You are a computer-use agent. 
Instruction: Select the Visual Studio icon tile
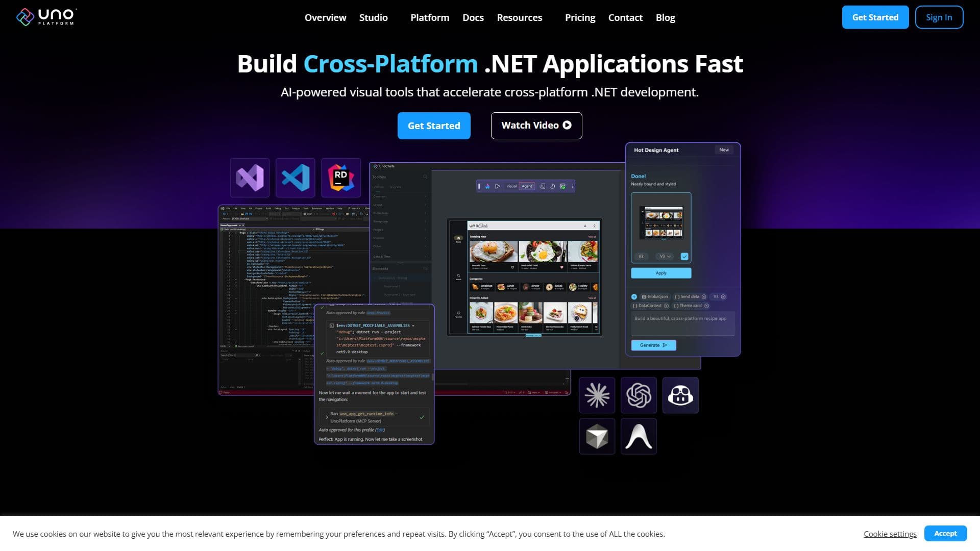[x=250, y=178]
